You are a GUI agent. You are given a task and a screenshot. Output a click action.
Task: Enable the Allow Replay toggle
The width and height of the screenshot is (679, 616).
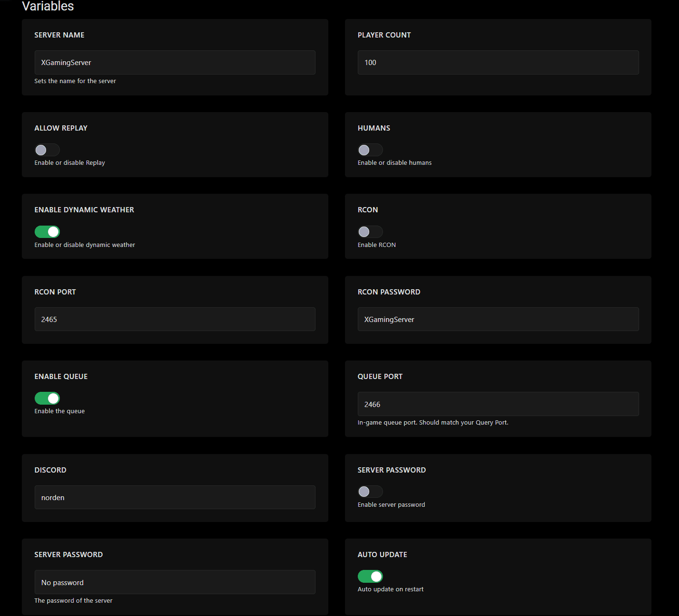point(47,150)
